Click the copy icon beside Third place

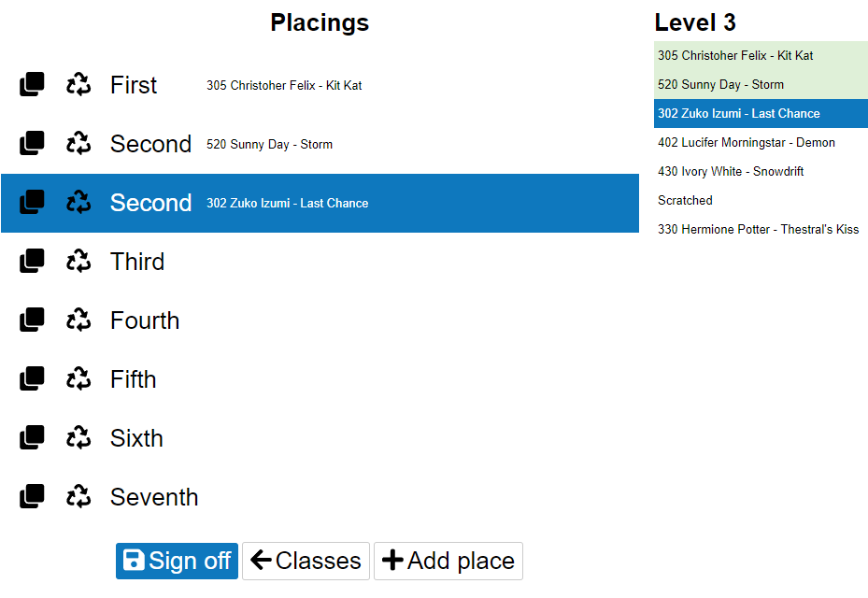coord(32,262)
